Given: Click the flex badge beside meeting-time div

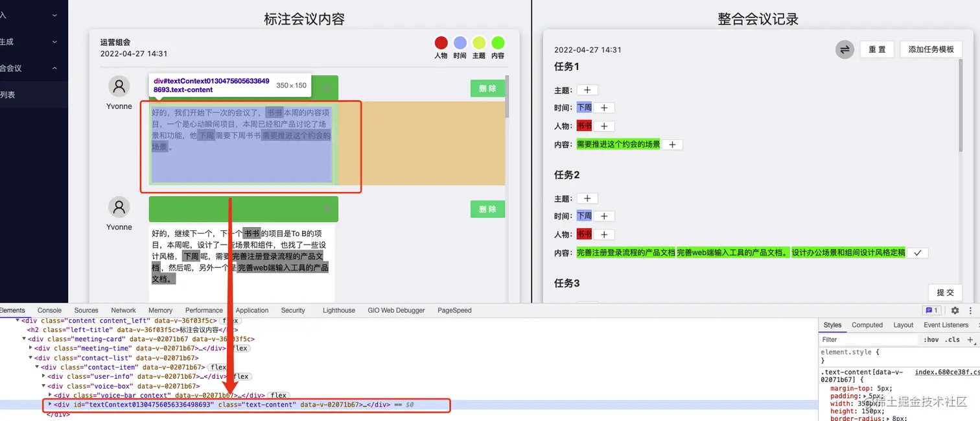Looking at the screenshot, I should pos(240,348).
